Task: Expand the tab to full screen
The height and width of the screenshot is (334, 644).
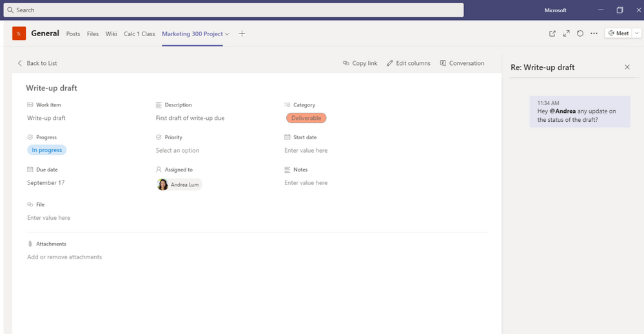Action: (x=566, y=34)
